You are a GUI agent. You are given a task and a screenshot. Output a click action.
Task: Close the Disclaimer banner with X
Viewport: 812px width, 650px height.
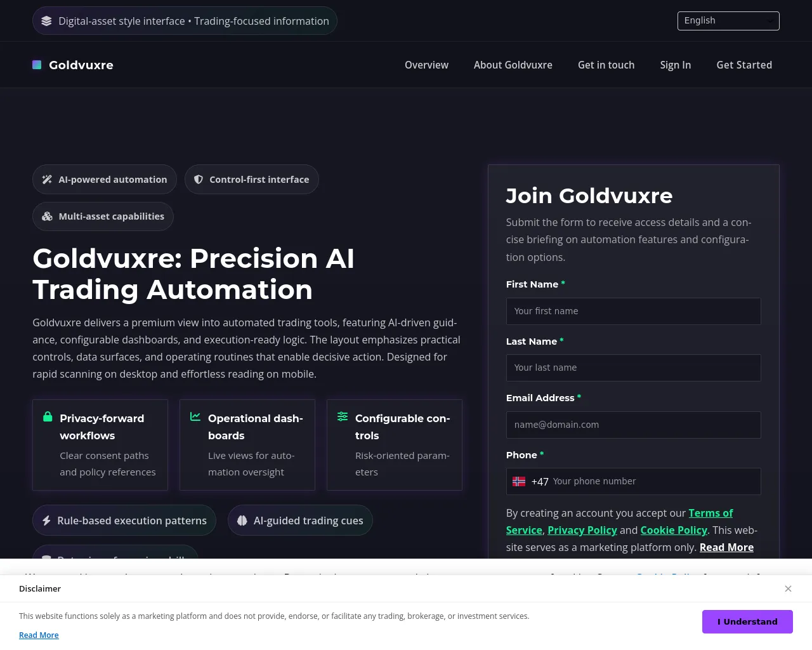point(788,588)
